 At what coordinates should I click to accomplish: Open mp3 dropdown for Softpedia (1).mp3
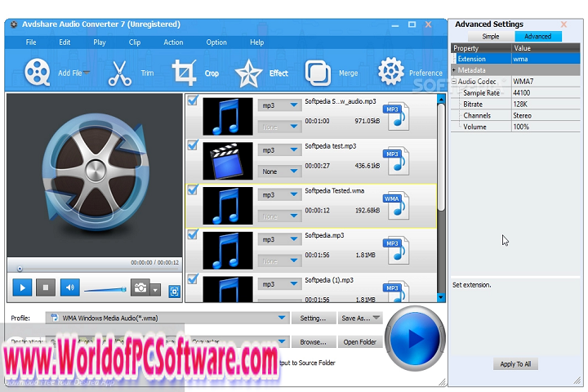pyautogui.click(x=279, y=284)
